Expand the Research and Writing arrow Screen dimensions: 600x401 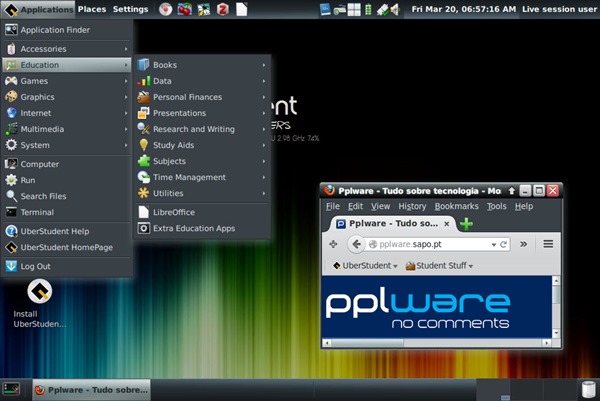coord(264,129)
